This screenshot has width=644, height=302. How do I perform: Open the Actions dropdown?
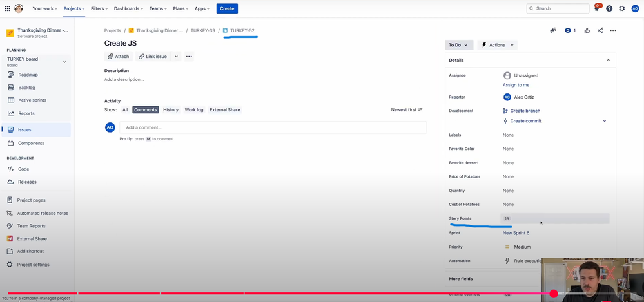click(x=497, y=45)
